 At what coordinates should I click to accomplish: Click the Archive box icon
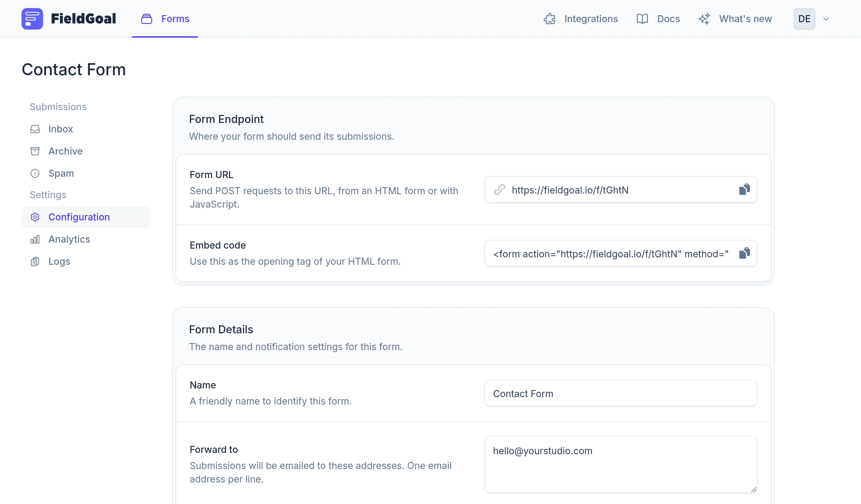click(35, 151)
